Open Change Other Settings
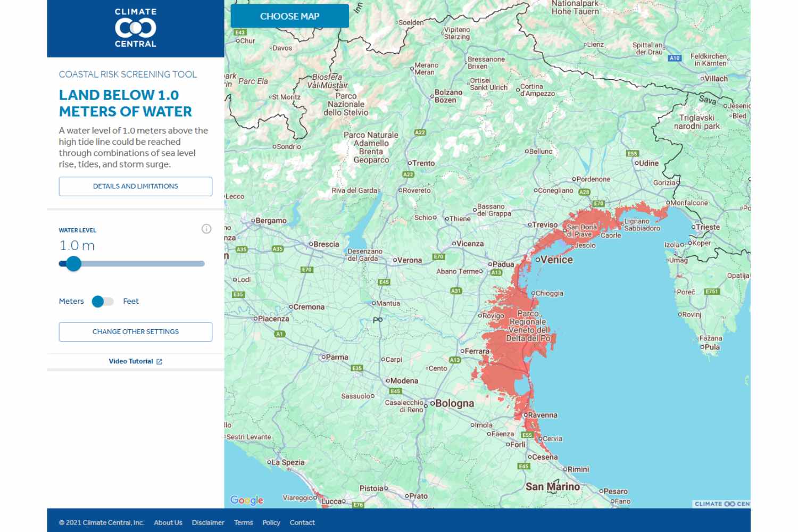Viewport: 798px width, 532px height. [135, 331]
